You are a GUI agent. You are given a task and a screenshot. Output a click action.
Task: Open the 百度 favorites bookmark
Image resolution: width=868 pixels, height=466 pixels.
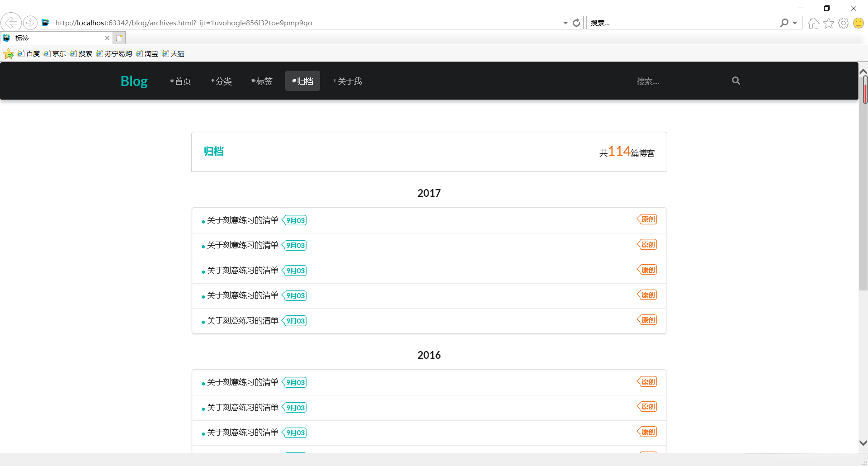pos(28,54)
